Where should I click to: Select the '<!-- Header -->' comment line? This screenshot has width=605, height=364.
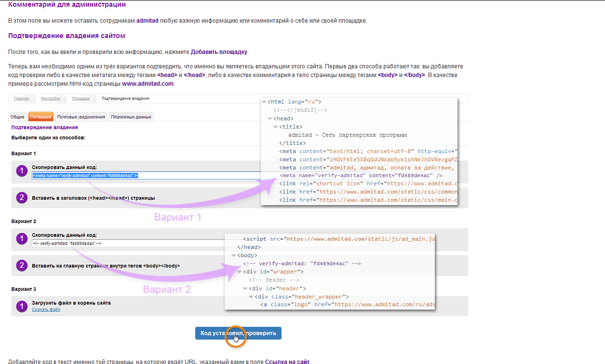coord(274,280)
